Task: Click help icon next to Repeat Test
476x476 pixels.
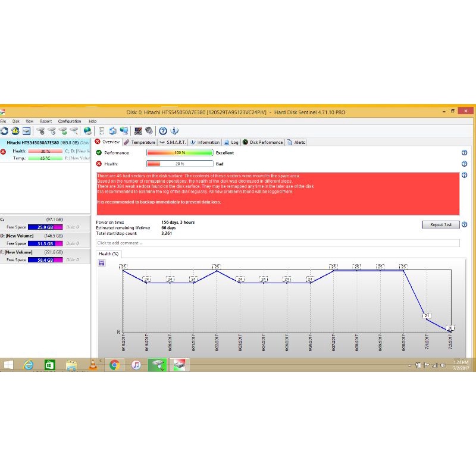Action: tap(464, 224)
